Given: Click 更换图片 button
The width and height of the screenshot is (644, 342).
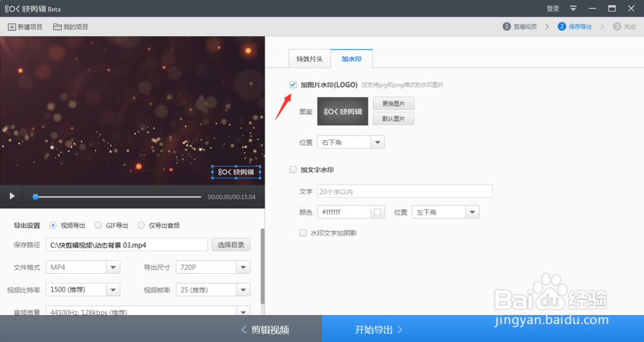Looking at the screenshot, I should pyautogui.click(x=393, y=104).
